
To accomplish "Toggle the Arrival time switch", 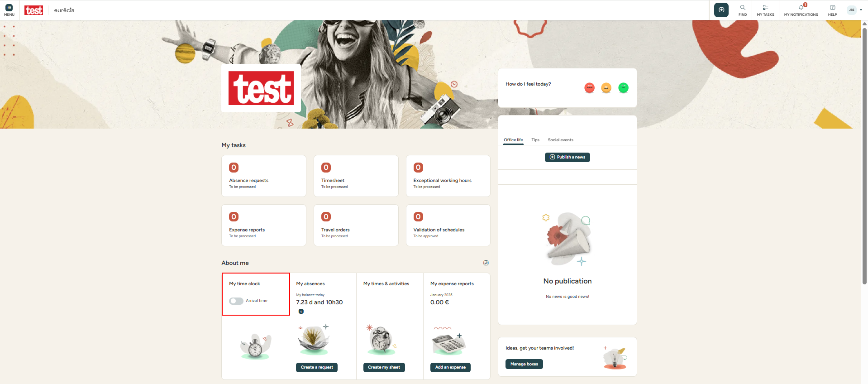I will (x=236, y=301).
